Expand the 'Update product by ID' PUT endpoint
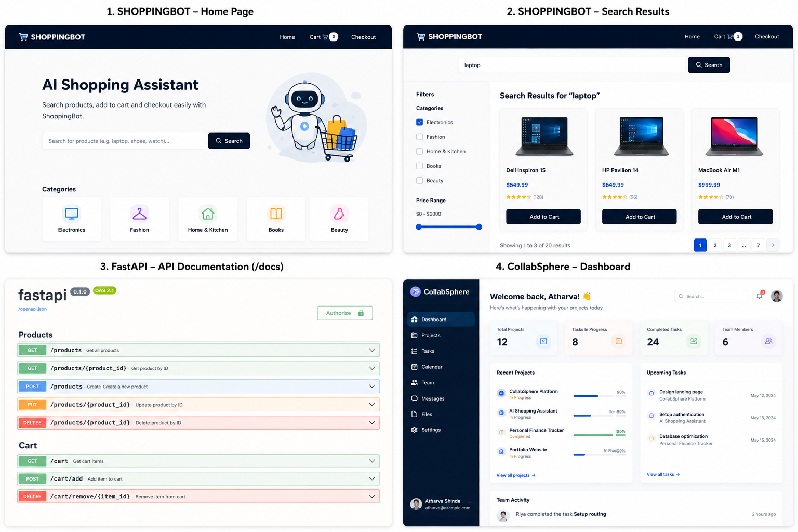 tap(198, 405)
